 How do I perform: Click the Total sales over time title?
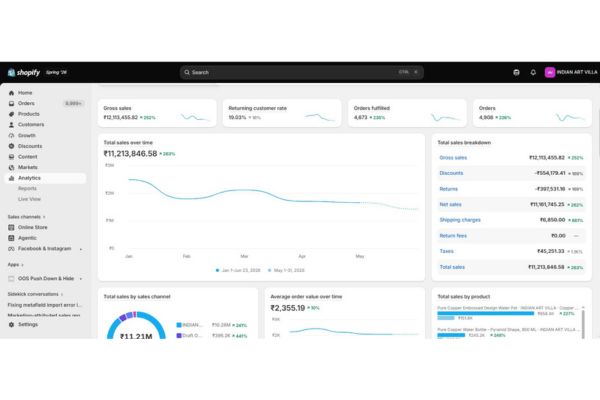(x=128, y=142)
